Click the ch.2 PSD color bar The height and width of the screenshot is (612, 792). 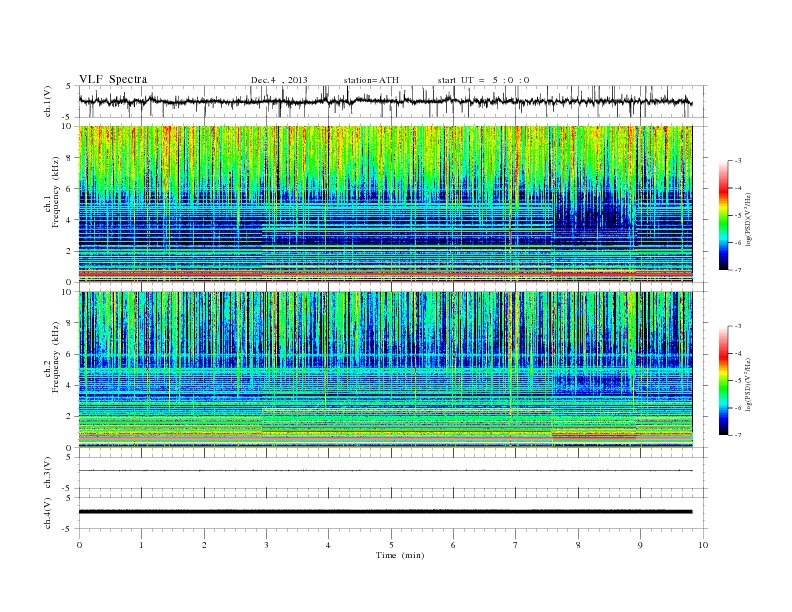(723, 381)
